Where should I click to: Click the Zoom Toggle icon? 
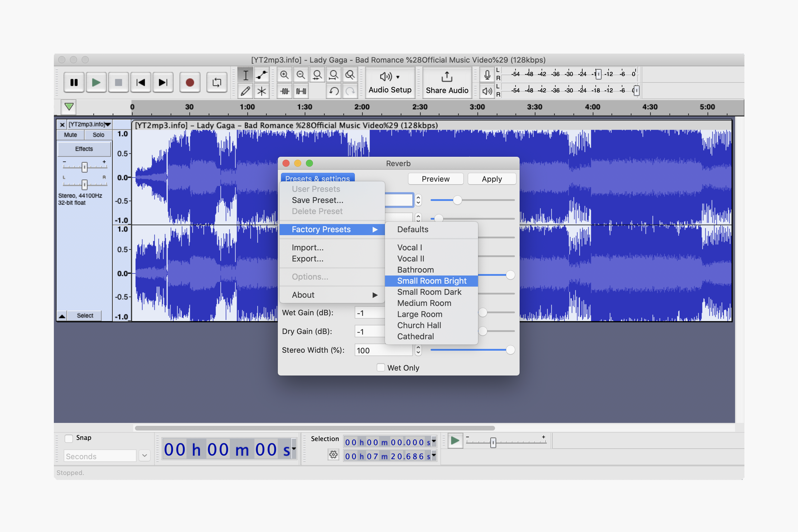coord(350,75)
